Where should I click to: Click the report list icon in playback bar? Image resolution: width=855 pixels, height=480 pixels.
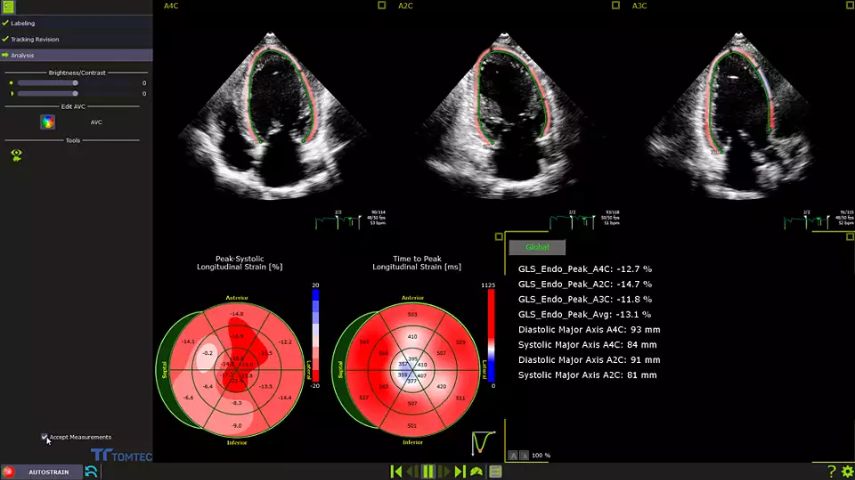[495, 472]
